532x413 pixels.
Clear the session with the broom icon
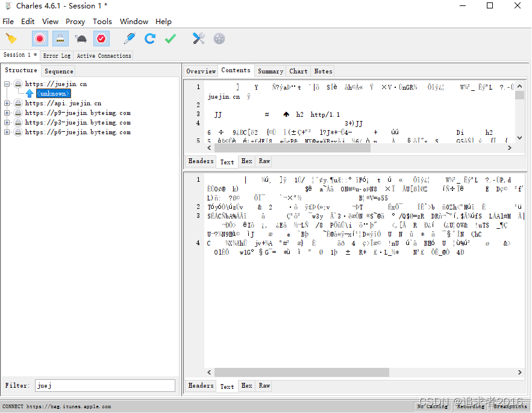click(x=11, y=39)
